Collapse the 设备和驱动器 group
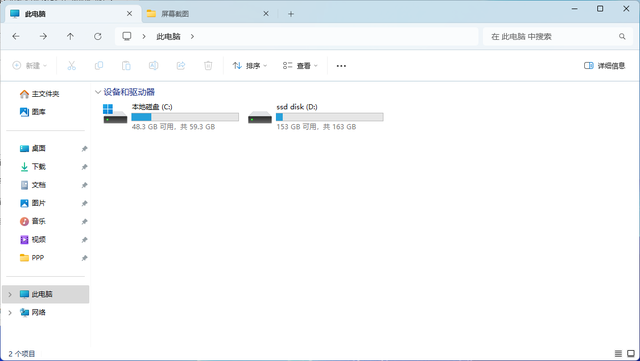Viewport: 640px width, 361px height. 98,92
